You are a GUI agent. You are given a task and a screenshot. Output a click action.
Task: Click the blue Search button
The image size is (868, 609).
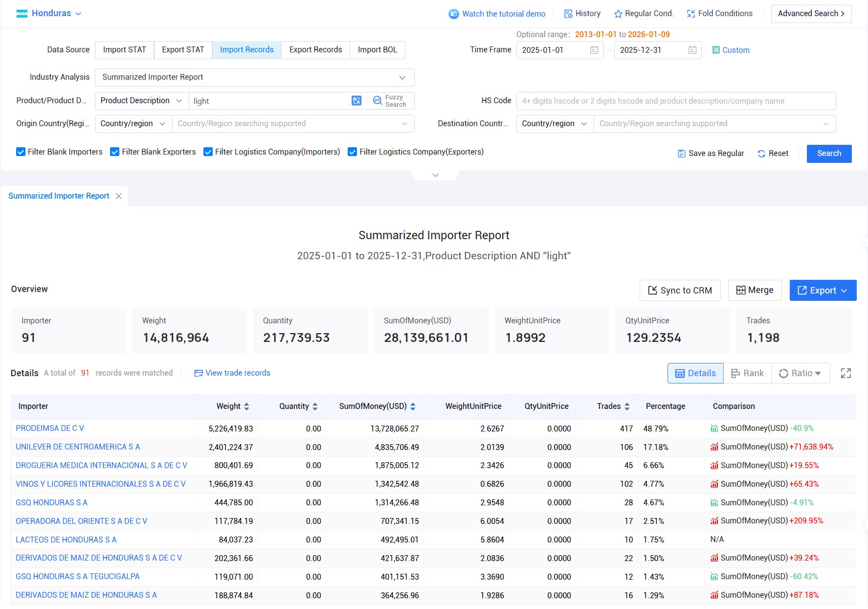(x=829, y=154)
